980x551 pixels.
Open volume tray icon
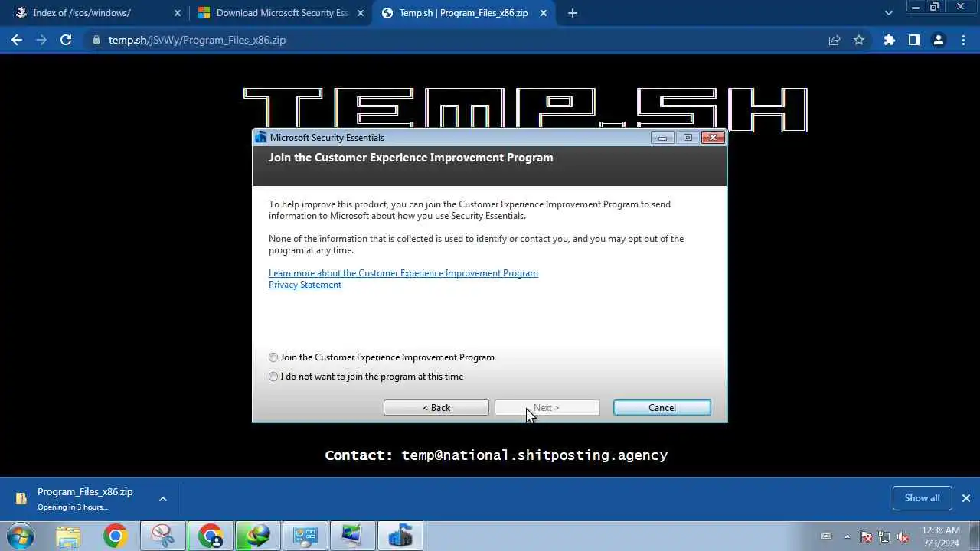[x=903, y=536]
